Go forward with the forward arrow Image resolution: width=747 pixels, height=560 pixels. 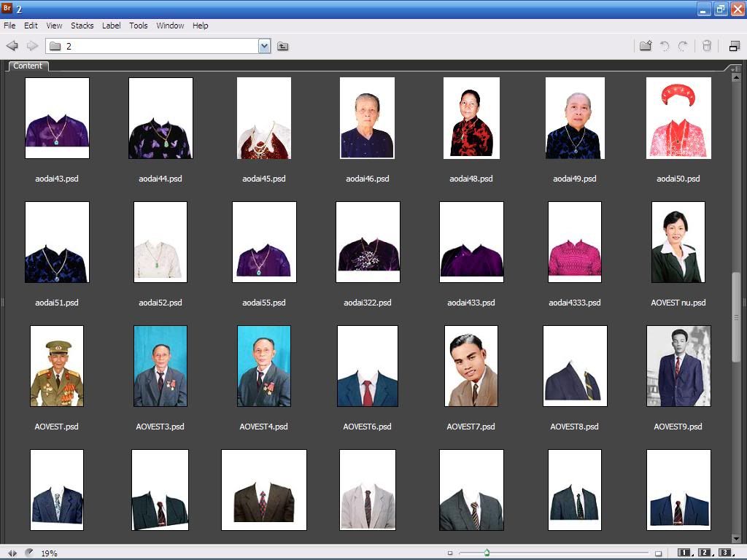pyautogui.click(x=32, y=46)
